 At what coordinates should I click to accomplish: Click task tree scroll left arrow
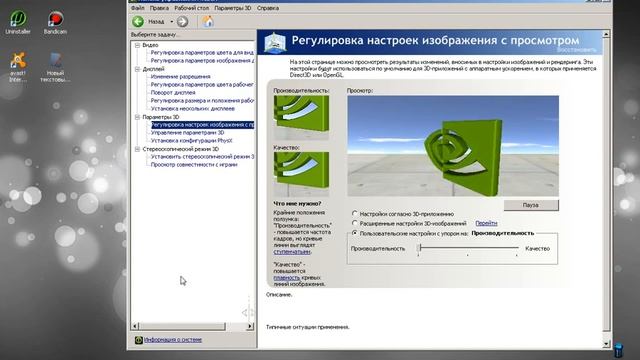click(135, 326)
